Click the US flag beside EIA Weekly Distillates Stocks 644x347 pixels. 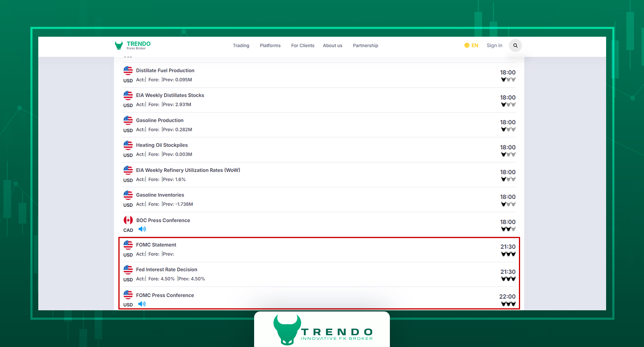128,95
